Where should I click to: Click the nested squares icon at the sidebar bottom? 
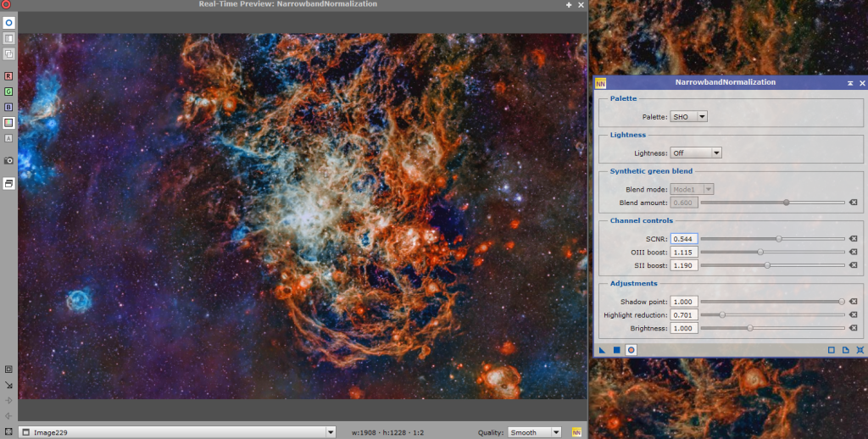(x=8, y=370)
